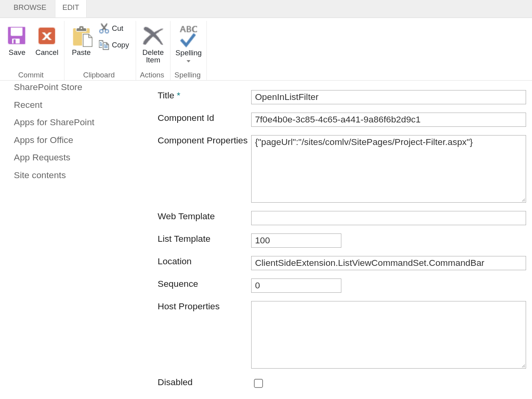
Task: Switch to the BROWSE tab
Action: point(30,8)
